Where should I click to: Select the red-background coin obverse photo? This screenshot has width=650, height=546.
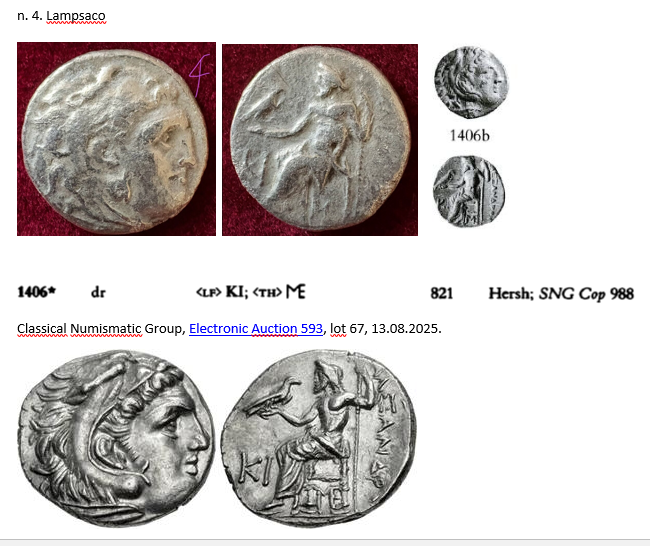116,139
